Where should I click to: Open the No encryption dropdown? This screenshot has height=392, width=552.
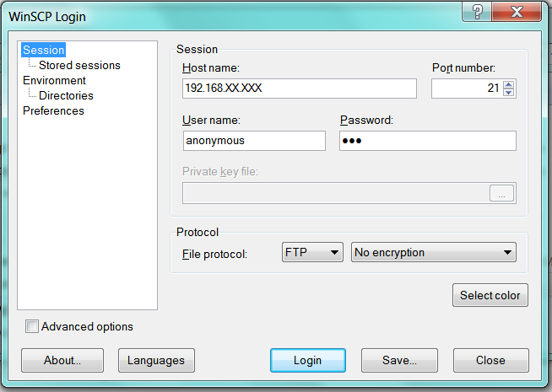click(x=433, y=252)
